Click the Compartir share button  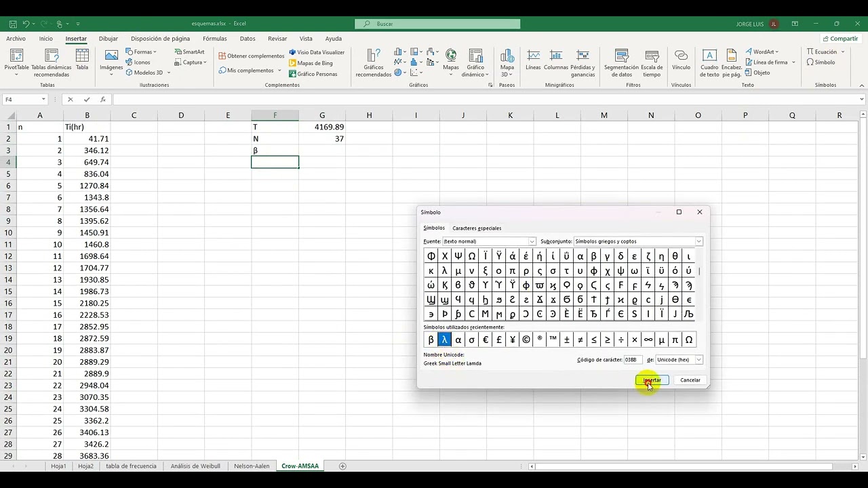(x=840, y=39)
